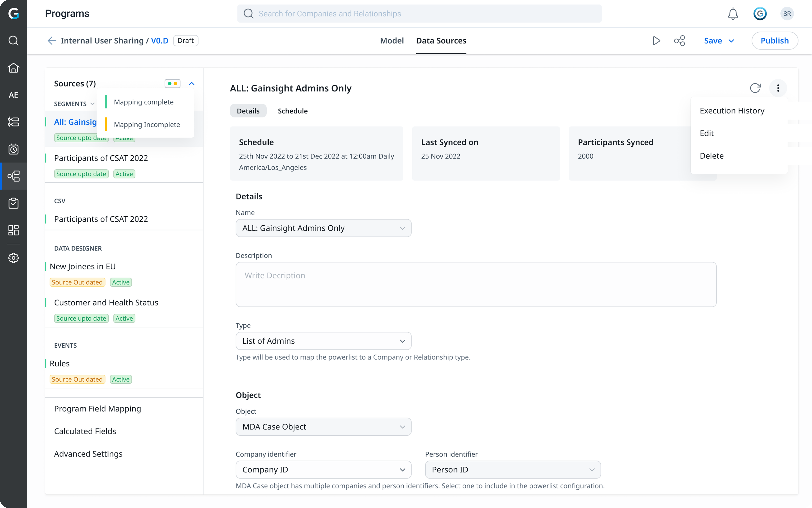This screenshot has height=508, width=812.
Task: Switch to the Model tab
Action: (392, 41)
